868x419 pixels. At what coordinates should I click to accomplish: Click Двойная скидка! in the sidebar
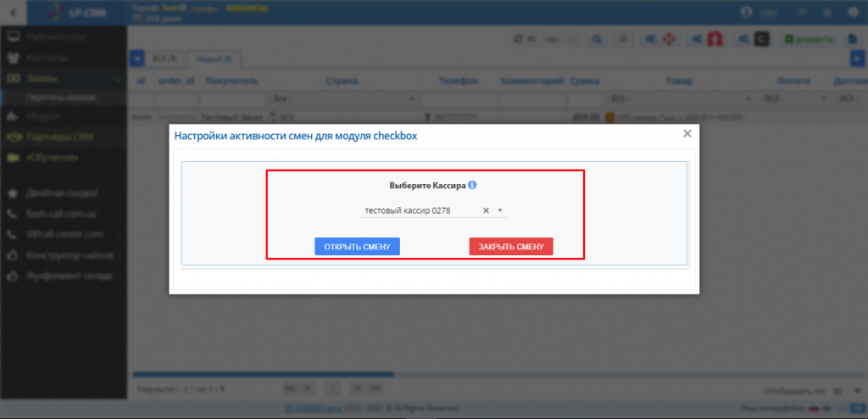(x=63, y=193)
